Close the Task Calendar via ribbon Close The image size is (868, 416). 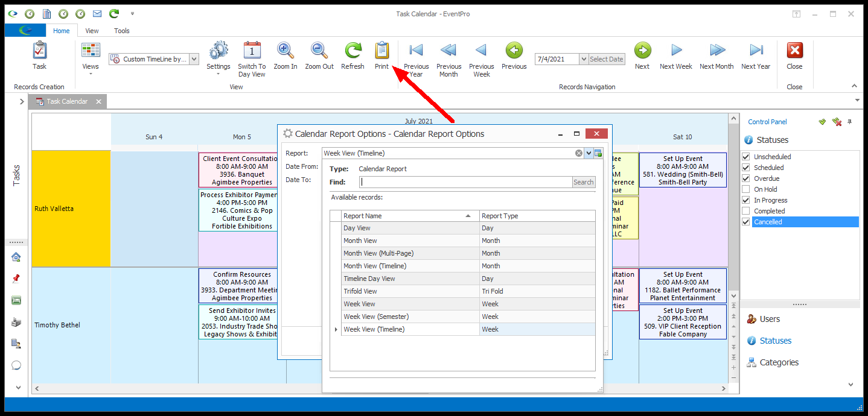point(794,55)
